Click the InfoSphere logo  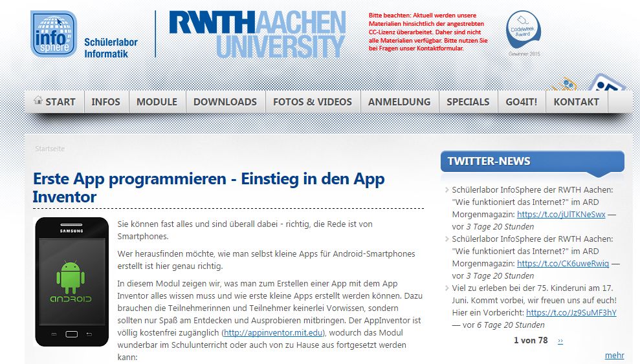[x=54, y=34]
